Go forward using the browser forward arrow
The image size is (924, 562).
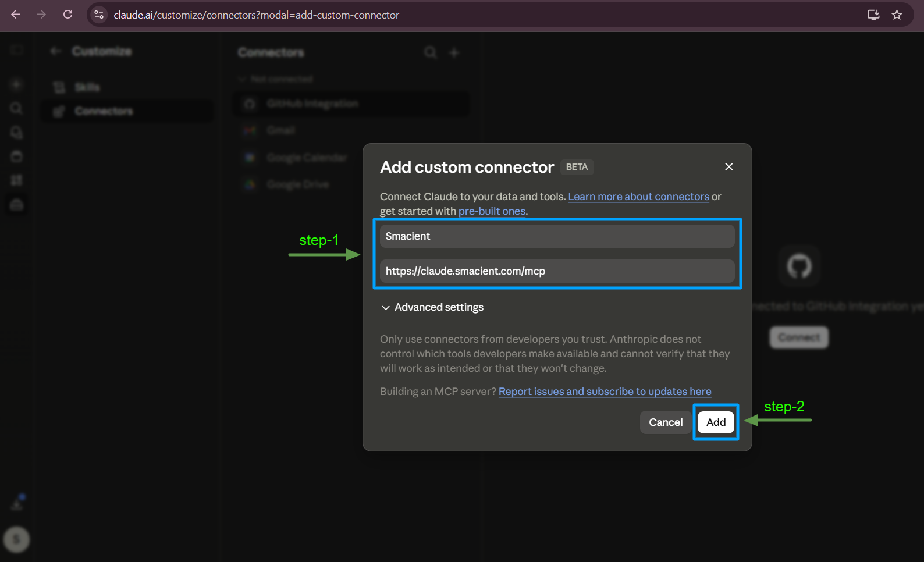pyautogui.click(x=41, y=15)
